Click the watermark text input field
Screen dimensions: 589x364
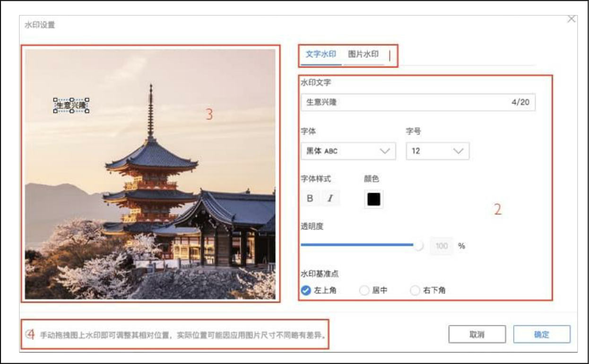pyautogui.click(x=418, y=102)
